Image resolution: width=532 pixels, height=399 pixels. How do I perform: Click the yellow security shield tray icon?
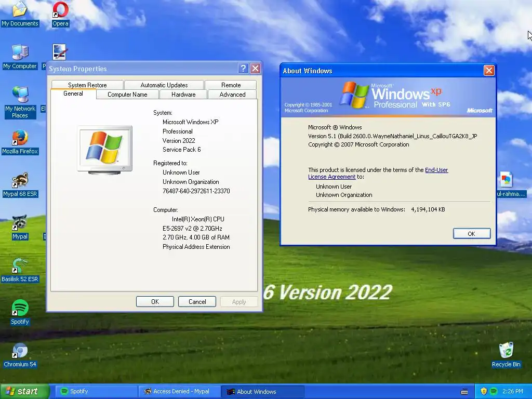[x=484, y=391]
